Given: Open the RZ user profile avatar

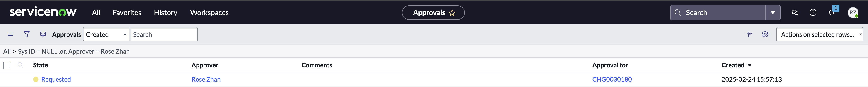Looking at the screenshot, I should [x=853, y=12].
